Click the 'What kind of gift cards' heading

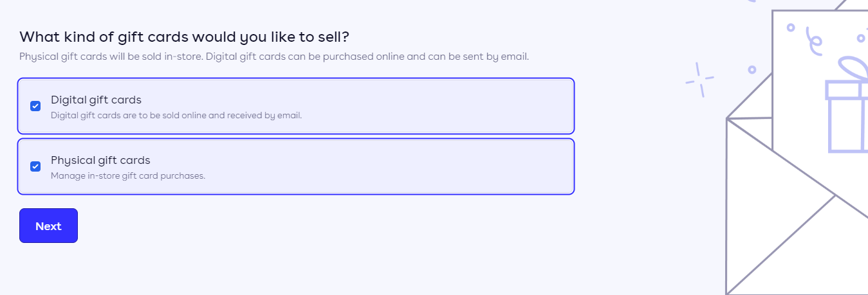tap(184, 37)
